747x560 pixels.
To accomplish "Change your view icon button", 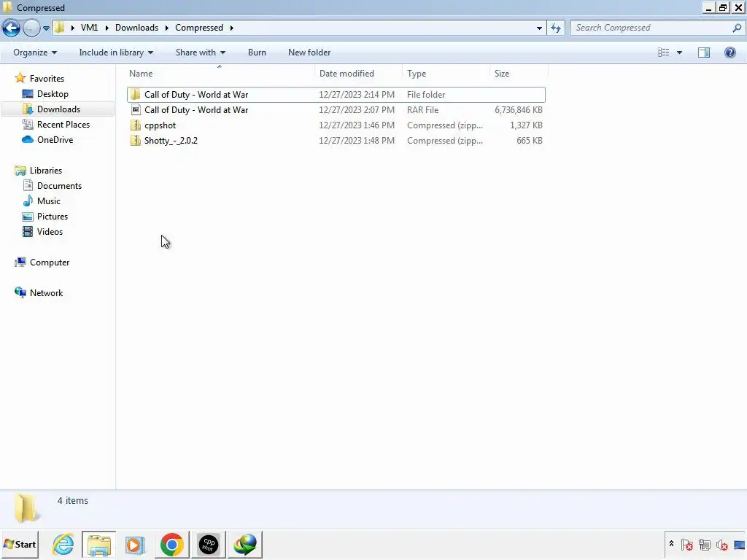I will 663,52.
